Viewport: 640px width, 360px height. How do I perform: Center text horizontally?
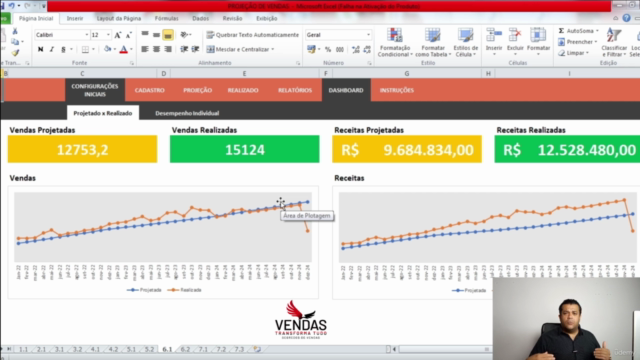point(156,49)
